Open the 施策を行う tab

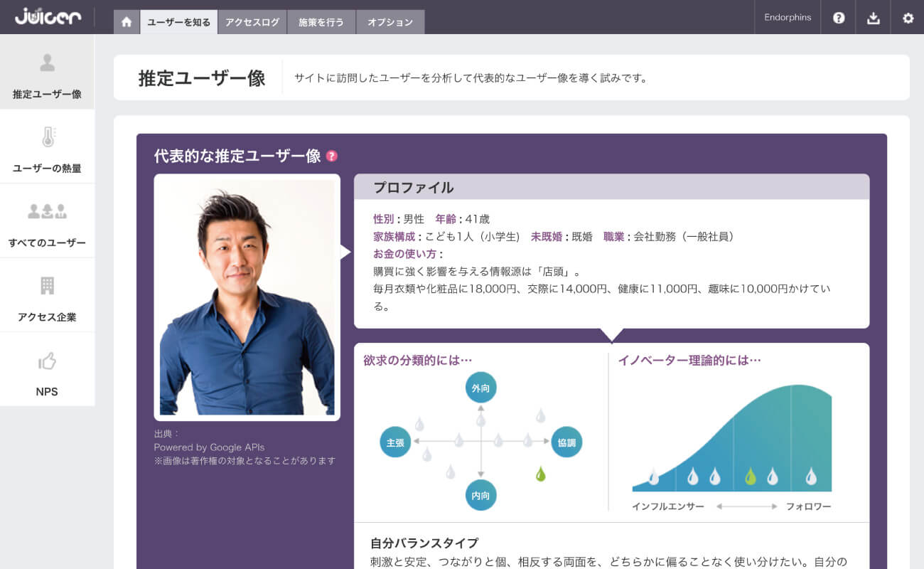(x=321, y=22)
